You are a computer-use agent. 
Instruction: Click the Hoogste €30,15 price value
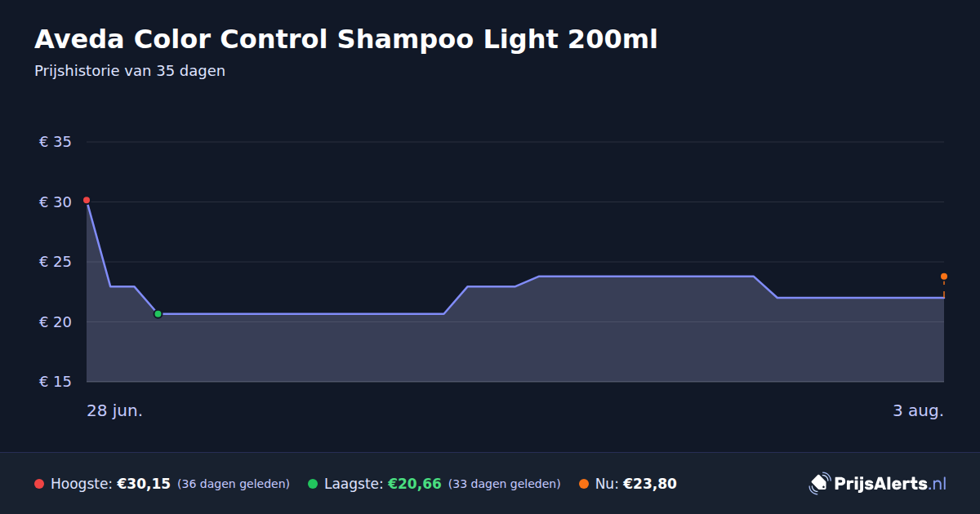(144, 484)
